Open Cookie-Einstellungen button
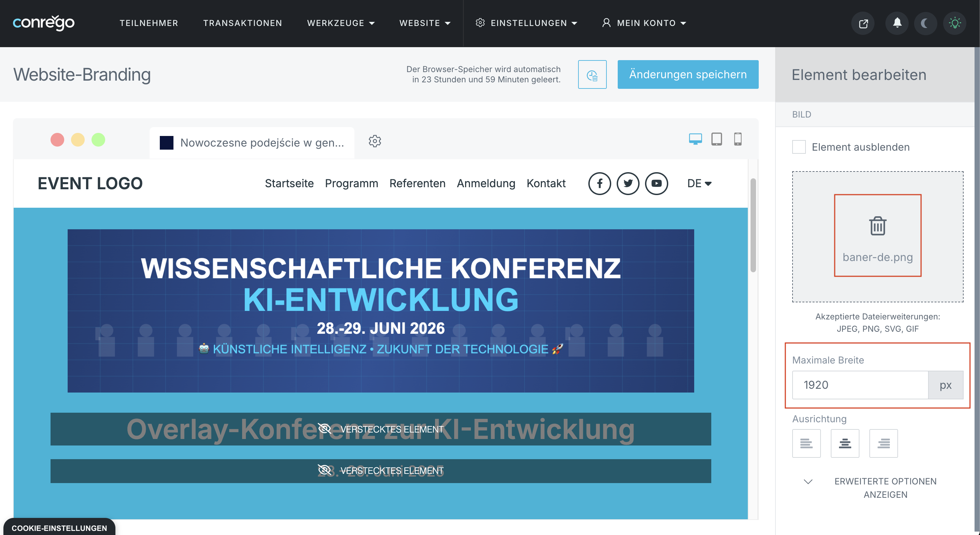This screenshot has height=535, width=980. (x=59, y=527)
